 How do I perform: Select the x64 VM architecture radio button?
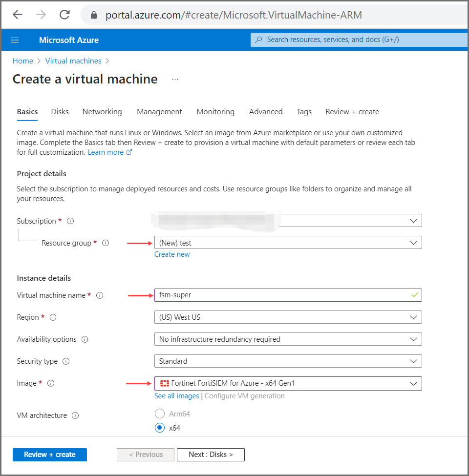pyautogui.click(x=159, y=428)
